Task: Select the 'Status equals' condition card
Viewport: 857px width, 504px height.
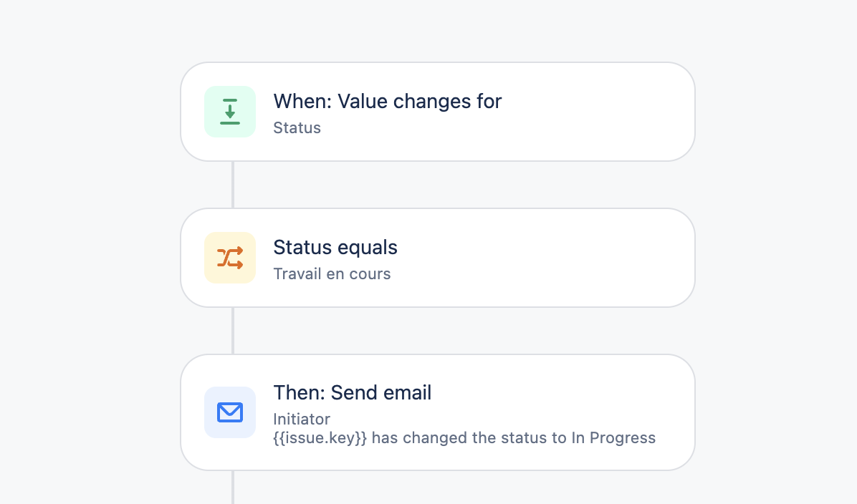Action: click(437, 257)
